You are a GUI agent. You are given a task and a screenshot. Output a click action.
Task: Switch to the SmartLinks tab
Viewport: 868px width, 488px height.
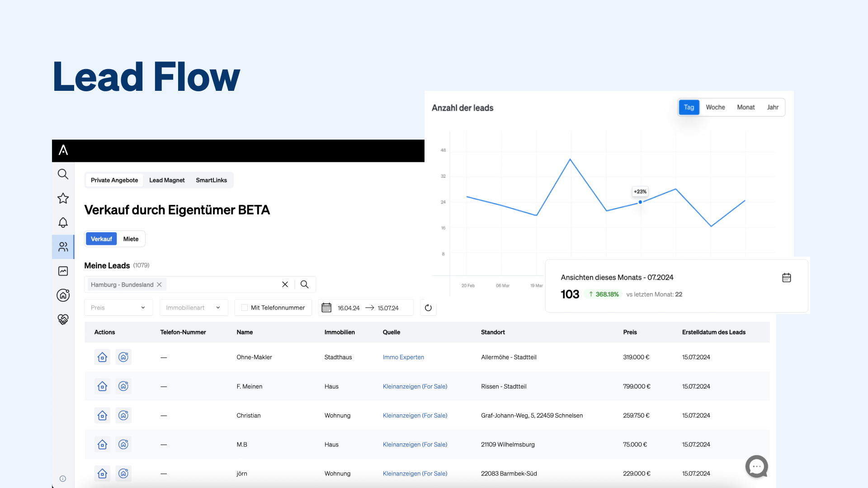click(211, 180)
